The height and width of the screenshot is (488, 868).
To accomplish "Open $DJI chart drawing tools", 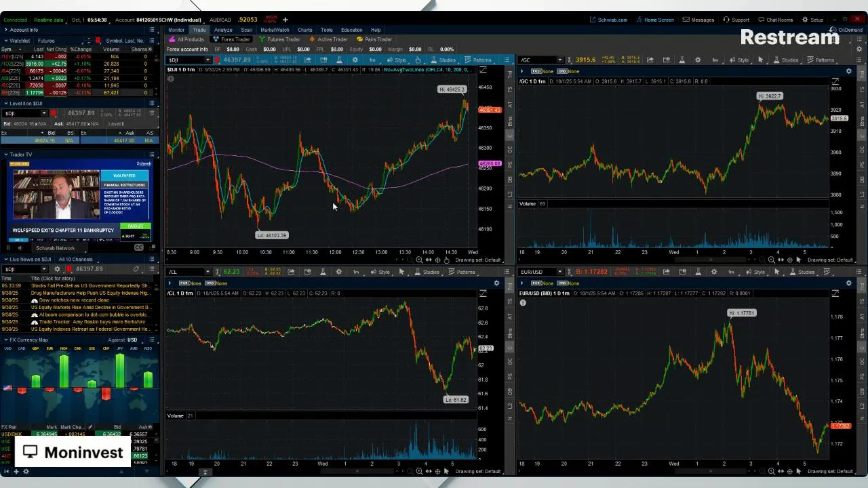I will [418, 60].
